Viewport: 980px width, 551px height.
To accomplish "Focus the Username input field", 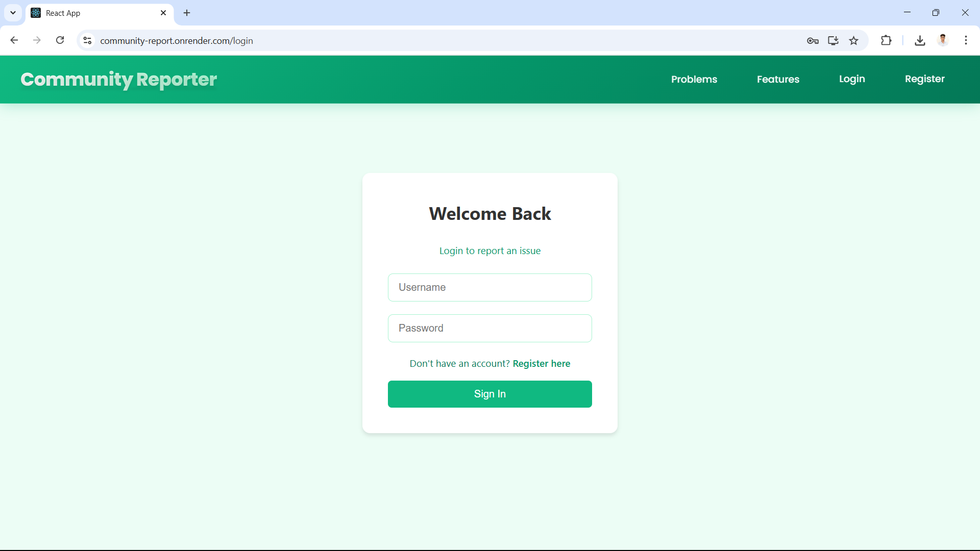I will click(489, 287).
